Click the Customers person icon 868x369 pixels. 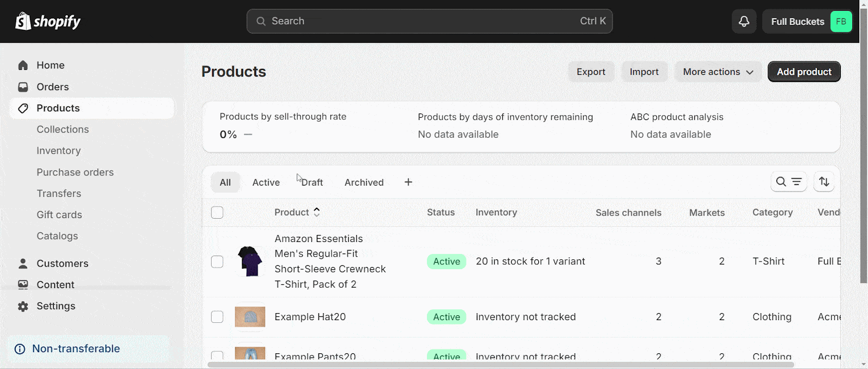coord(23,263)
